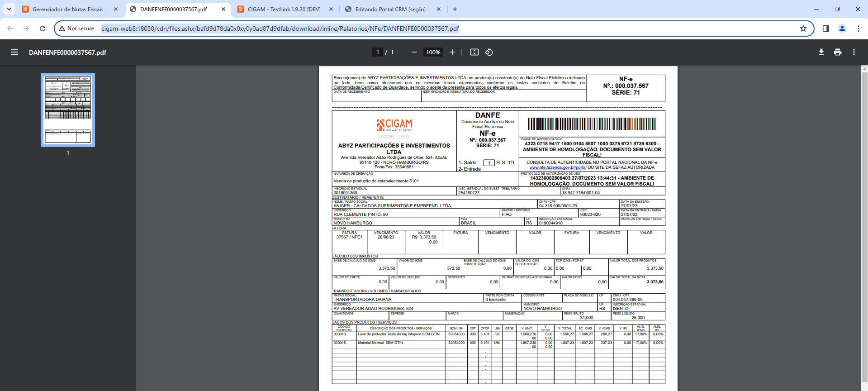Click the scrollbar up arrow
Screen dimensions: 868x391
tap(864, 69)
